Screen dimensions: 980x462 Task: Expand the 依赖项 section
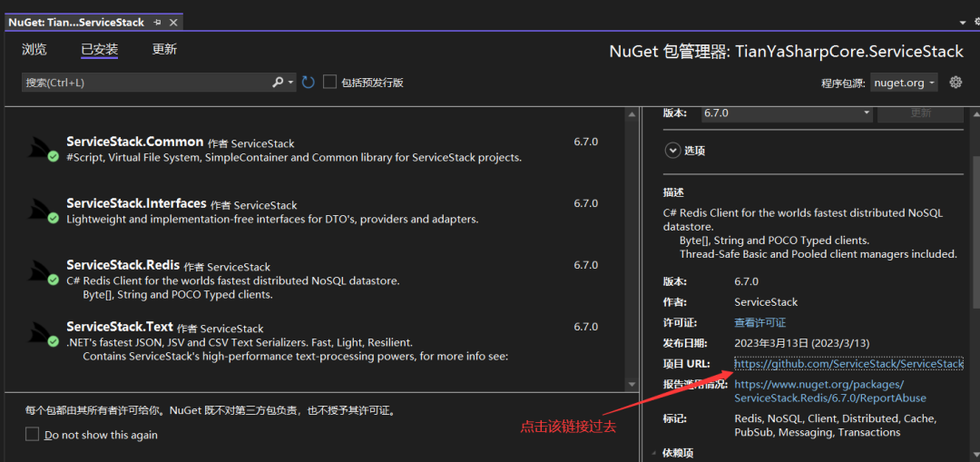click(x=653, y=453)
